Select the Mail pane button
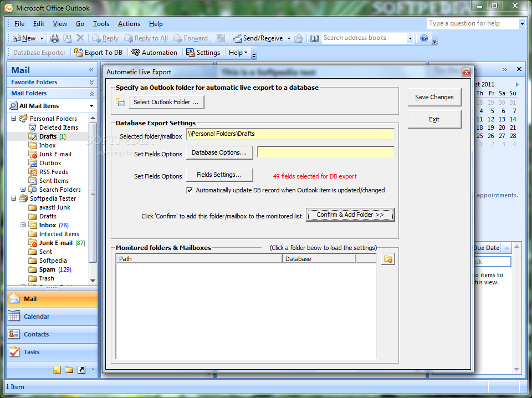 [52, 299]
